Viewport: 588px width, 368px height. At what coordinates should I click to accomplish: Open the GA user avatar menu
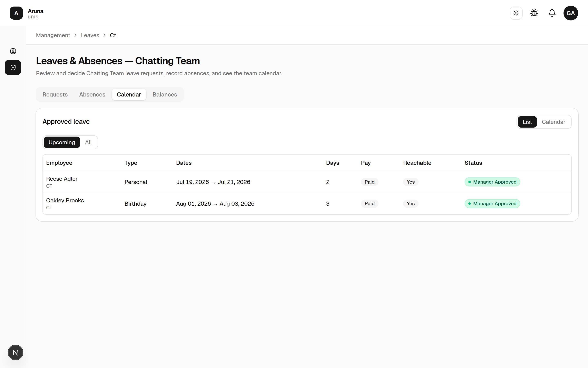571,13
